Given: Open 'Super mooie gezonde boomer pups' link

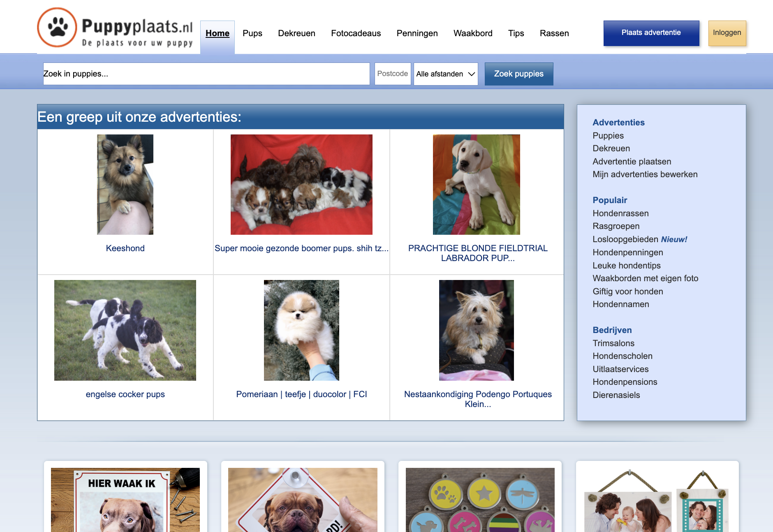Looking at the screenshot, I should coord(301,248).
